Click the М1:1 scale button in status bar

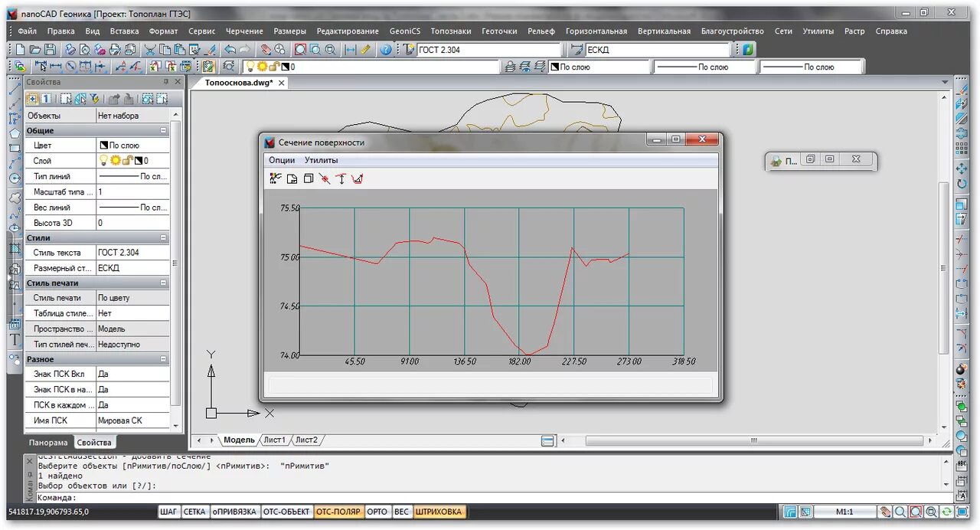pos(844,512)
